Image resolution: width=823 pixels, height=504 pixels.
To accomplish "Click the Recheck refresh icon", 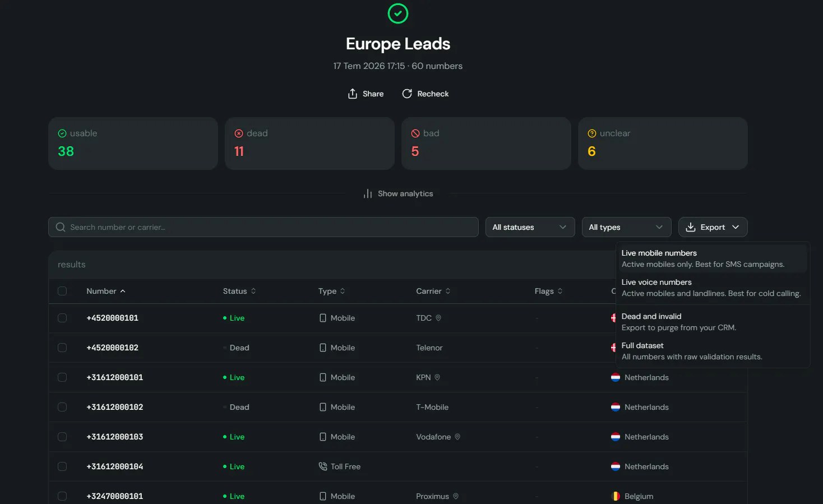I will 407,94.
